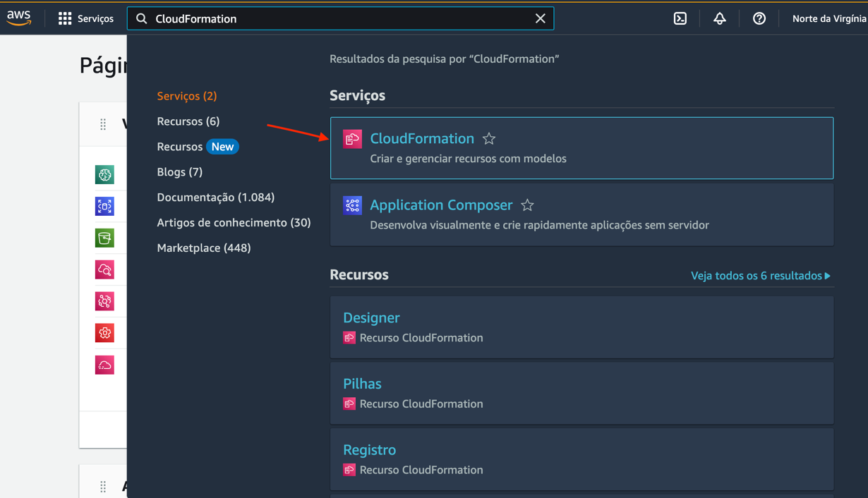Open the Pilhas resource result

coord(581,393)
